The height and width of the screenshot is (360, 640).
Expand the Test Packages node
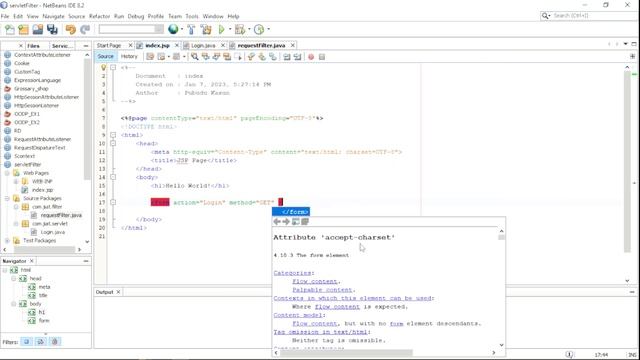[7, 240]
